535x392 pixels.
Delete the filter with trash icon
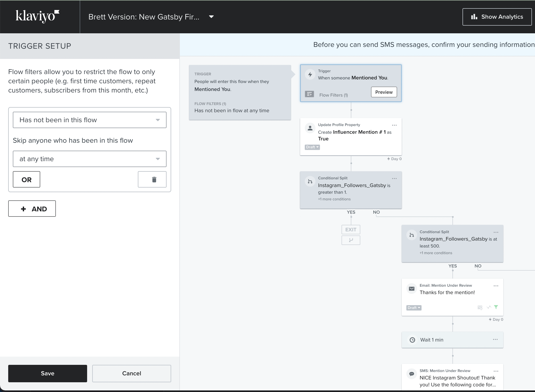(152, 179)
